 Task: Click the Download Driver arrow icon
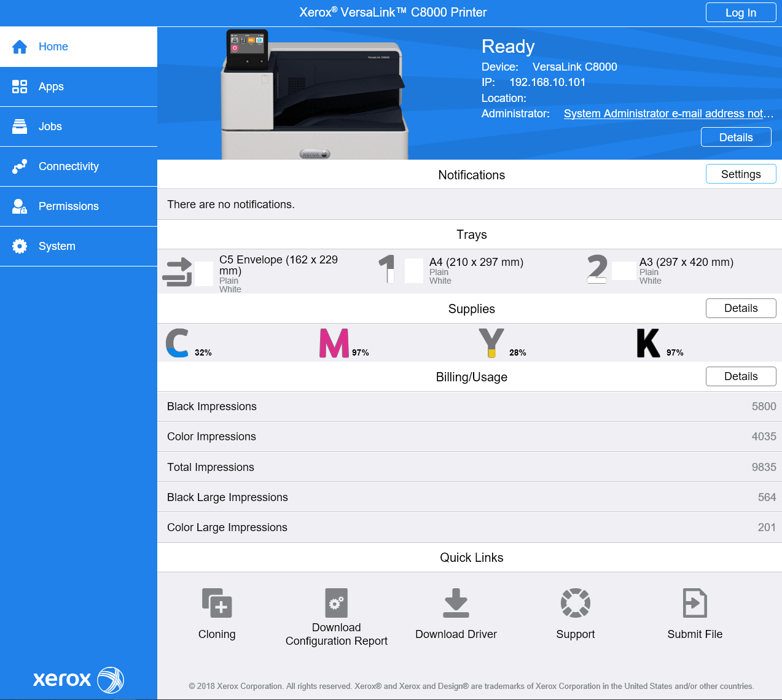click(456, 602)
